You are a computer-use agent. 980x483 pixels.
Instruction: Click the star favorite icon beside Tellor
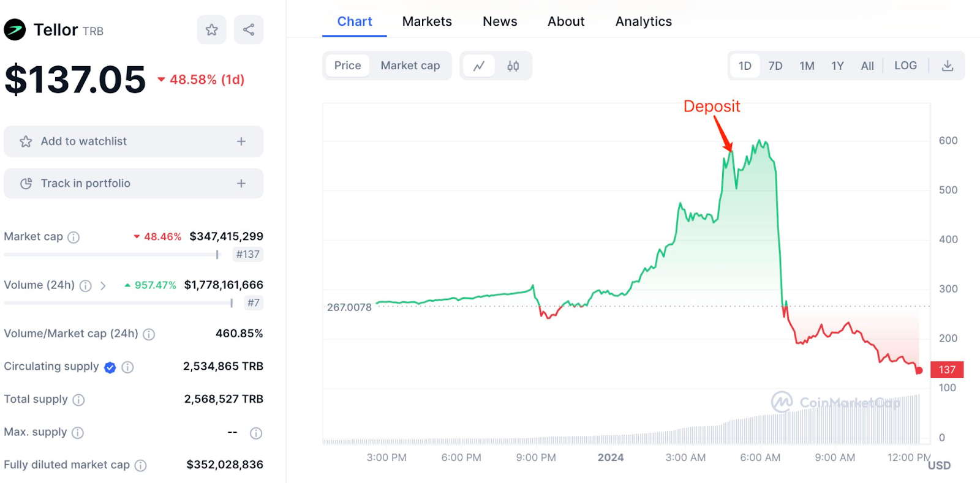point(211,30)
